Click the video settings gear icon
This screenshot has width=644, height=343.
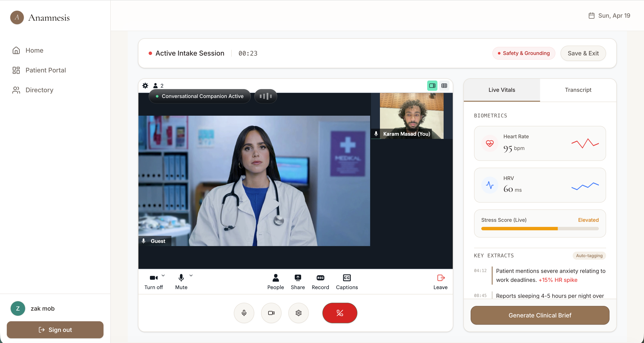point(145,86)
